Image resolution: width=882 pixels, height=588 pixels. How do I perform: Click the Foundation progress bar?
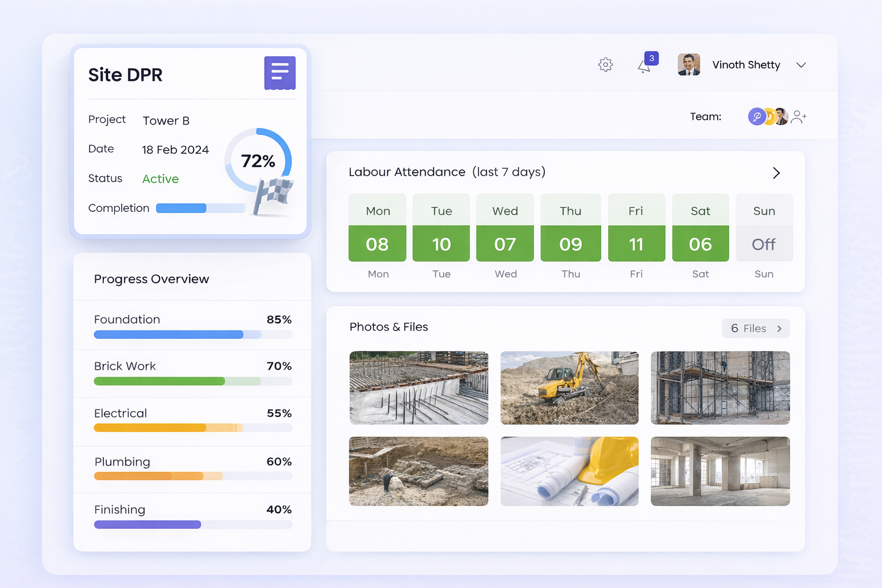193,334
